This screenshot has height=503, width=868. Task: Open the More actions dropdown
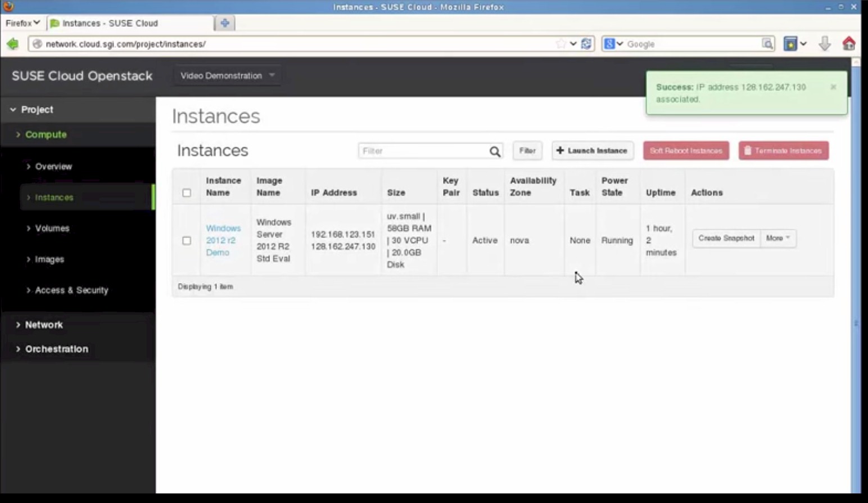[778, 238]
